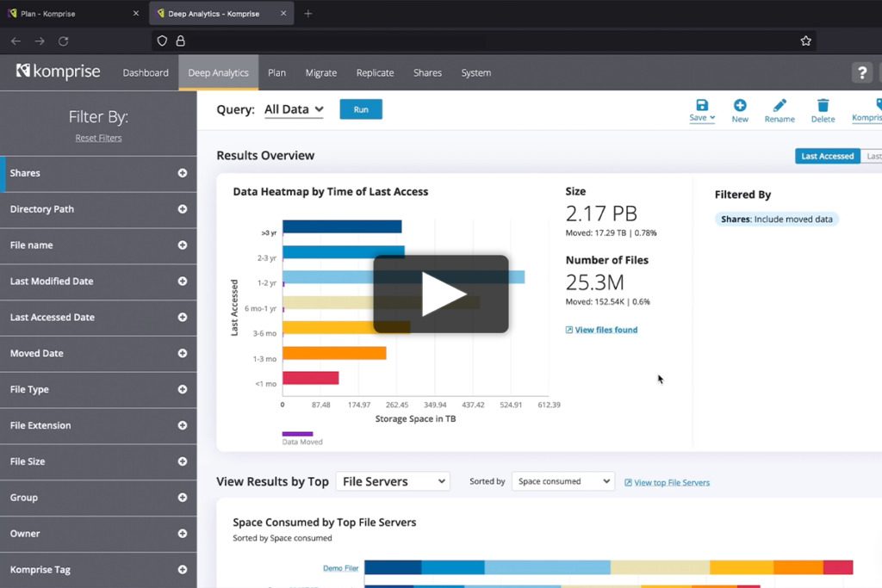Image resolution: width=882 pixels, height=588 pixels.
Task: Click the Reset Filters link
Action: (x=98, y=138)
